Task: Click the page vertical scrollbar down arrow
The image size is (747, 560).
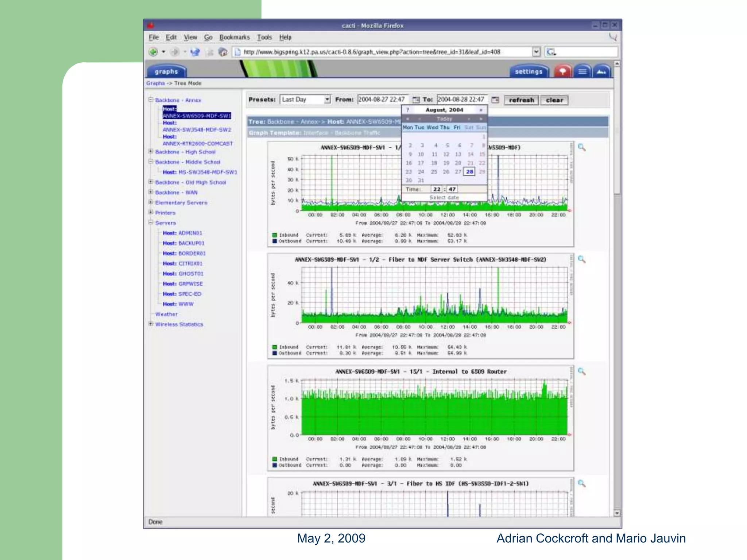Action: pyautogui.click(x=617, y=513)
